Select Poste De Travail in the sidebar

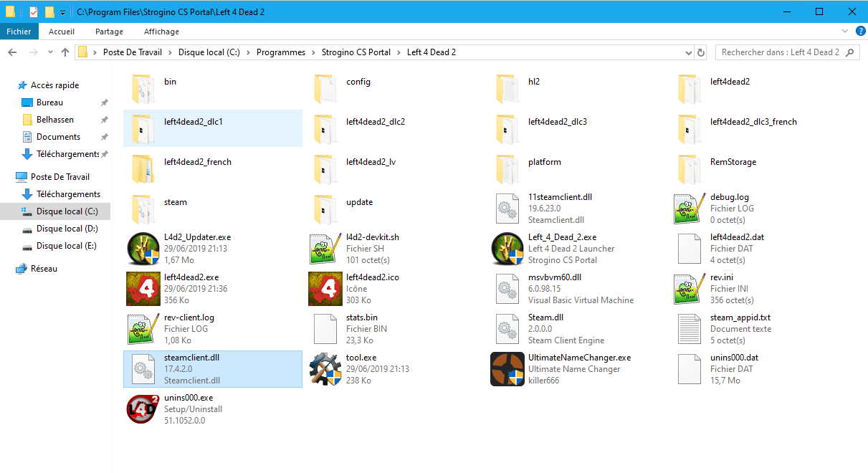pyautogui.click(x=60, y=177)
